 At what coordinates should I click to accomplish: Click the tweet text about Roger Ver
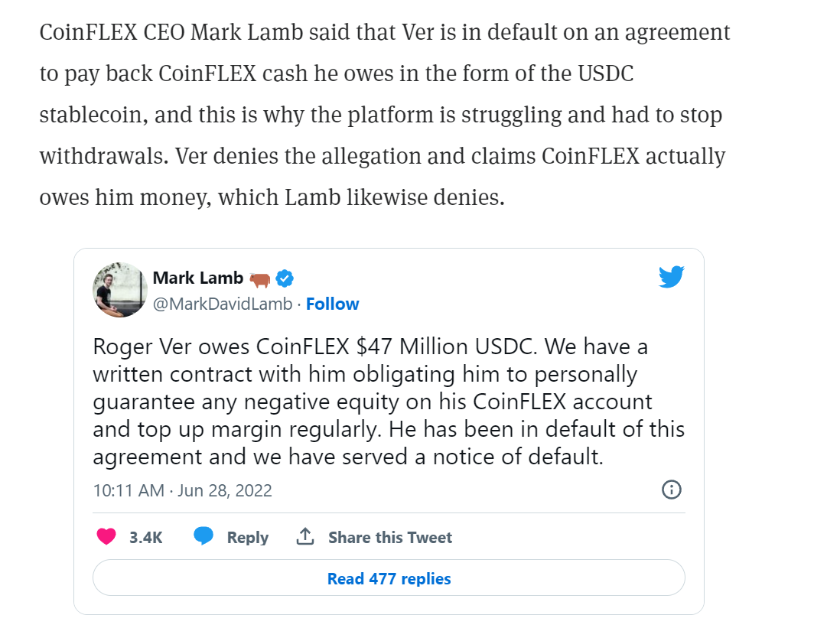point(370,347)
